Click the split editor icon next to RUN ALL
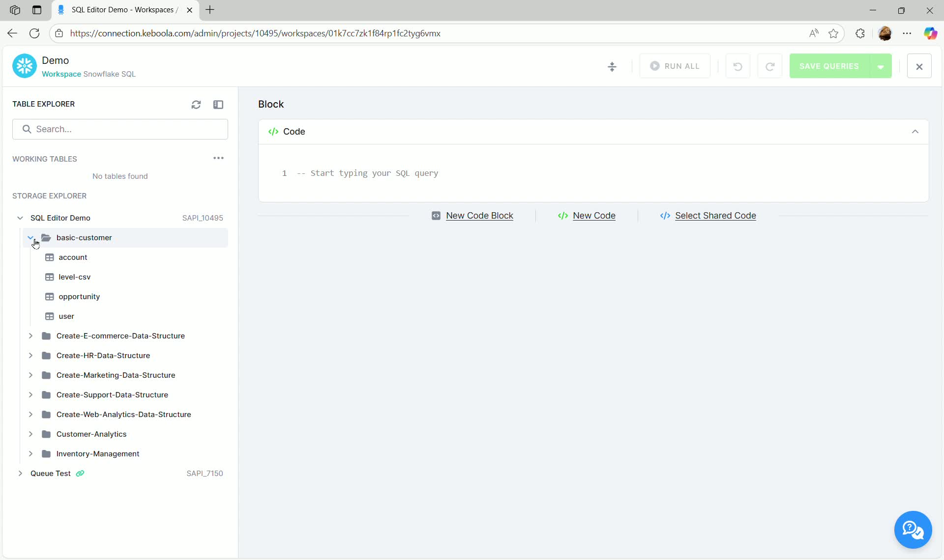Viewport: 944px width, 560px height. [x=612, y=66]
